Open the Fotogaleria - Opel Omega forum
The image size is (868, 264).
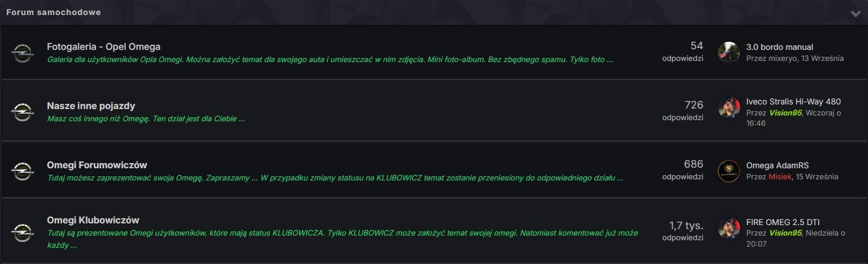click(x=104, y=46)
